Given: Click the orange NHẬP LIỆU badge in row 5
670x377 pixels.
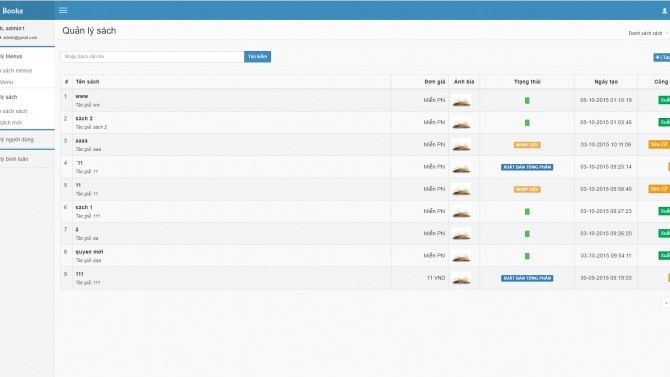Looking at the screenshot, I should tap(527, 189).
